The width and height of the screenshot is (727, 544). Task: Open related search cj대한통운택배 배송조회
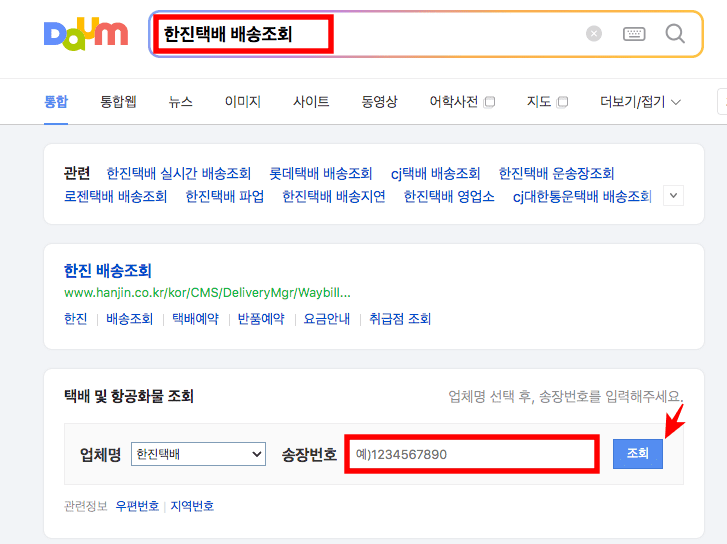[582, 197]
